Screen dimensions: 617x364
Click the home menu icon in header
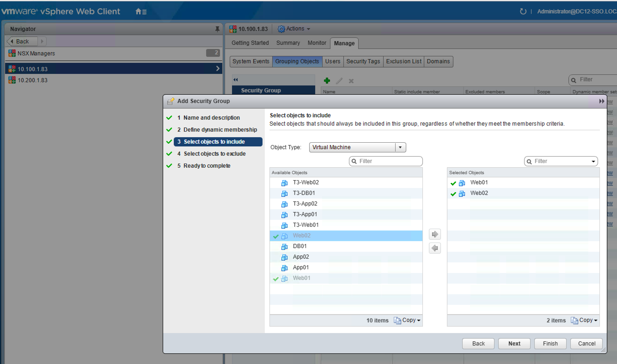[x=141, y=11]
